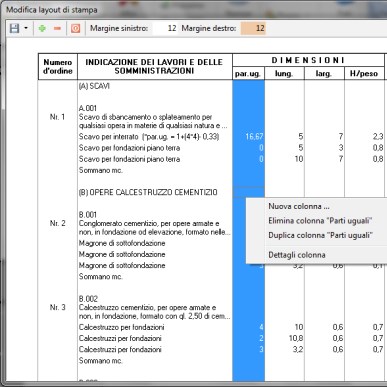
Task: Open Dettagli colonna menu entry
Action: pyautogui.click(x=297, y=255)
